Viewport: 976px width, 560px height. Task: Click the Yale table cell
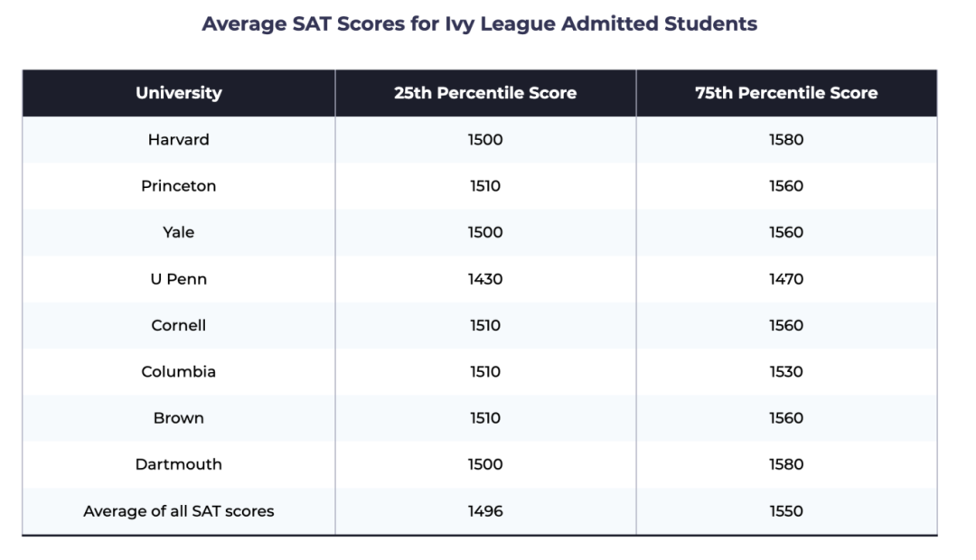178,232
